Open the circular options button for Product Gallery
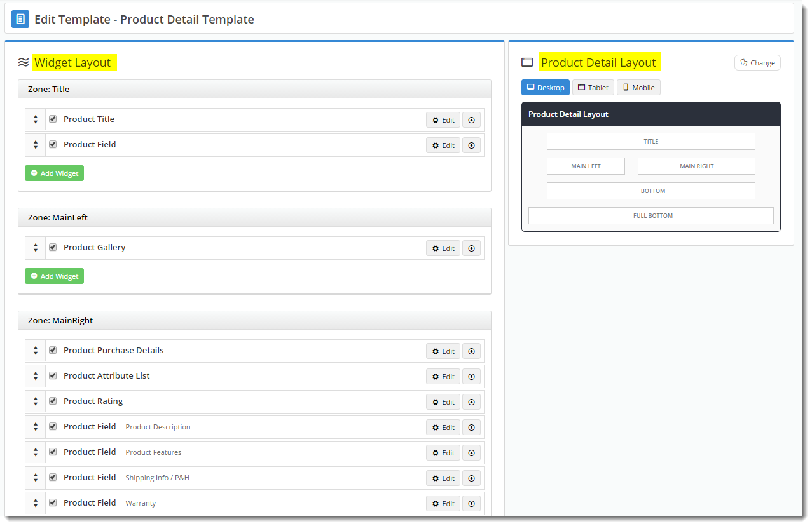The image size is (812, 526). (x=471, y=248)
